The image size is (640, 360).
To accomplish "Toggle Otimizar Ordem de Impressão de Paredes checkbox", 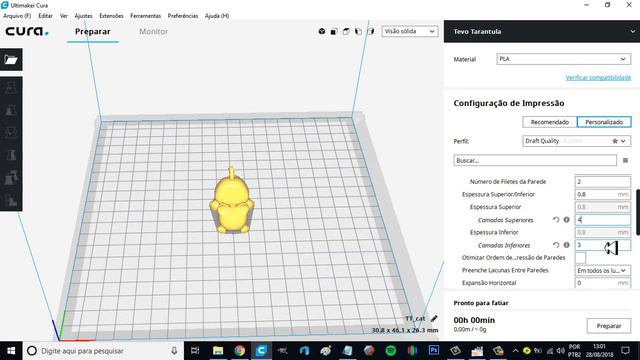I will pyautogui.click(x=580, y=258).
